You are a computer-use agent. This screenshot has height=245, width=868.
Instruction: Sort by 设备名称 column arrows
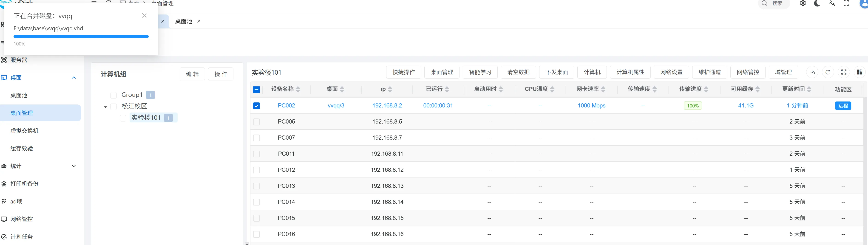pyautogui.click(x=298, y=89)
